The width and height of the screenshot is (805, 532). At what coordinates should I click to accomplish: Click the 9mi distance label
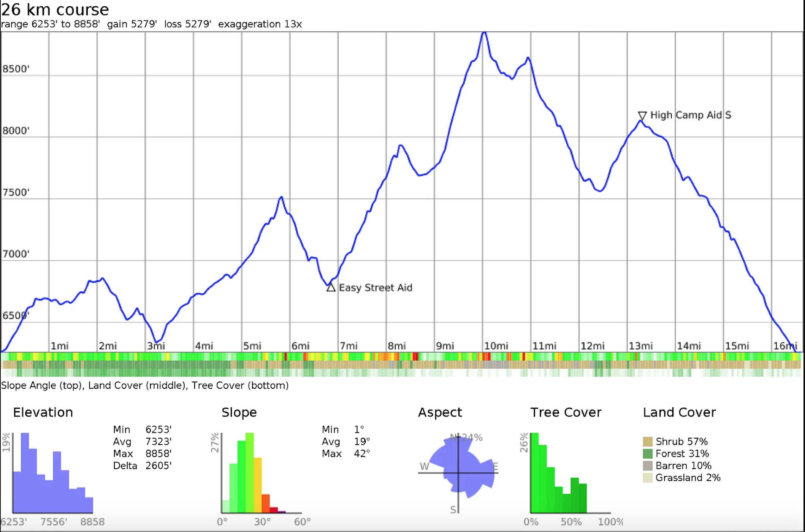coord(445,346)
